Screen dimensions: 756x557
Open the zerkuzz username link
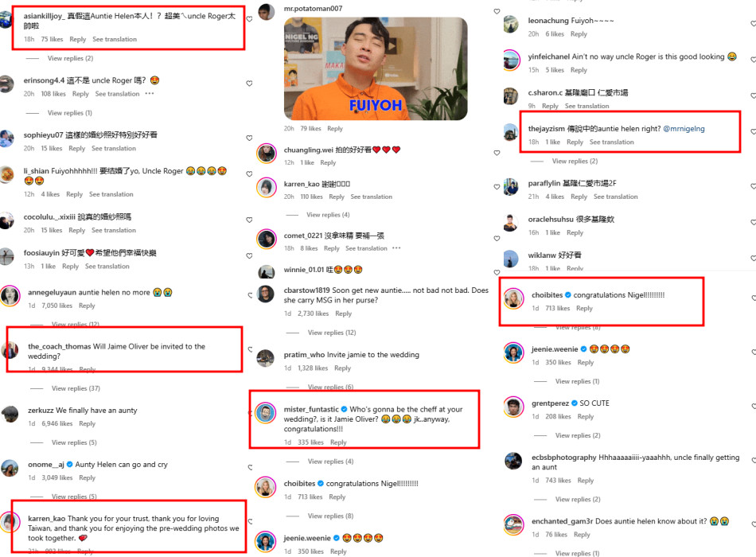[x=41, y=411]
